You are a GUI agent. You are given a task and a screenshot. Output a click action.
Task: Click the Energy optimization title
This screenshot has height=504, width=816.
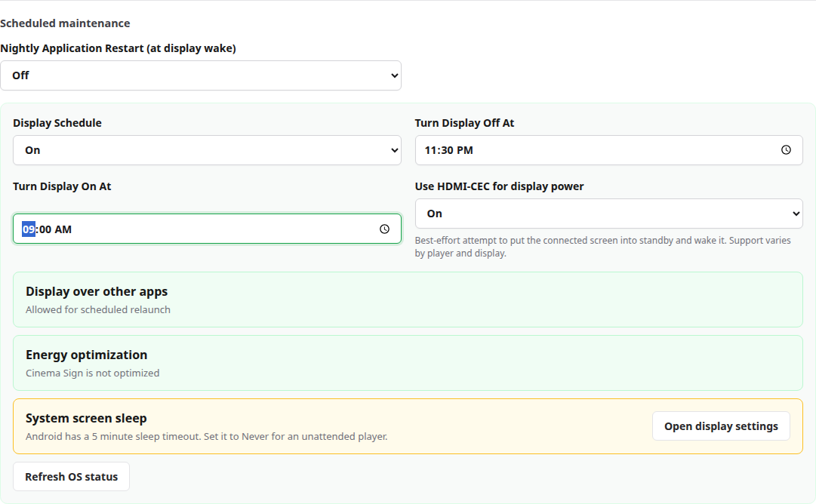coord(86,355)
